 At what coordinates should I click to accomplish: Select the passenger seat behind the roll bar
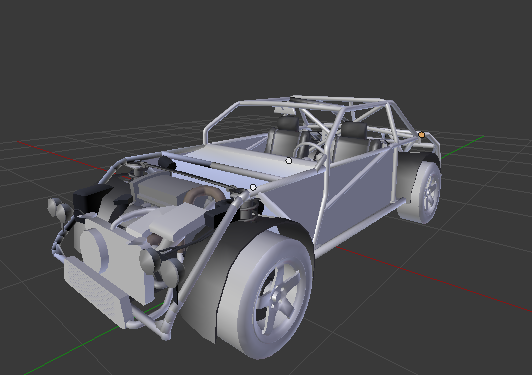(284, 136)
